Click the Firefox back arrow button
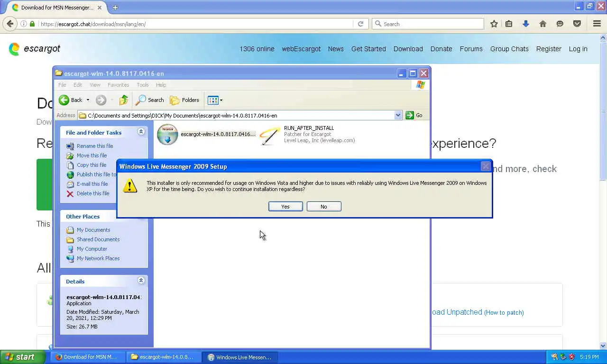 (10, 24)
